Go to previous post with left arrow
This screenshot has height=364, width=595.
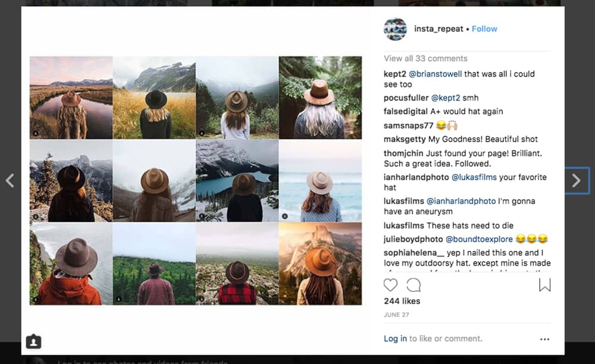10,181
